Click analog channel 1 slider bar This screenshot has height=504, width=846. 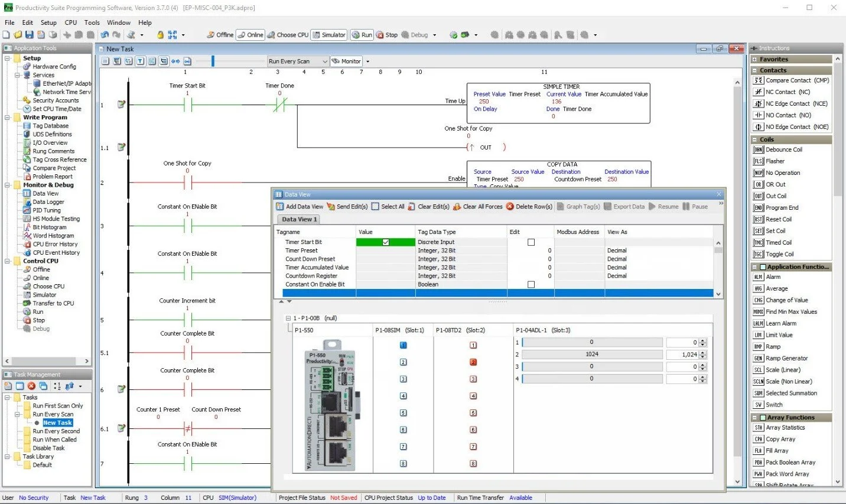point(592,342)
